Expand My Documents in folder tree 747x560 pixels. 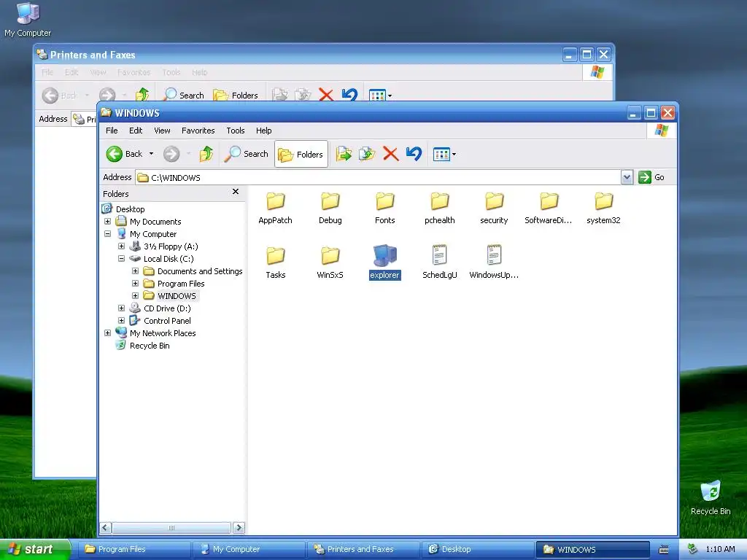108,222
